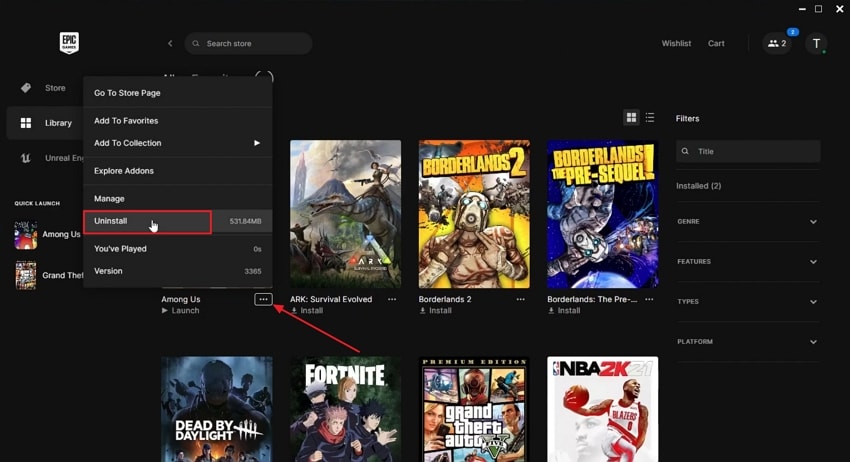
Task: Switch to list view
Action: pos(650,118)
